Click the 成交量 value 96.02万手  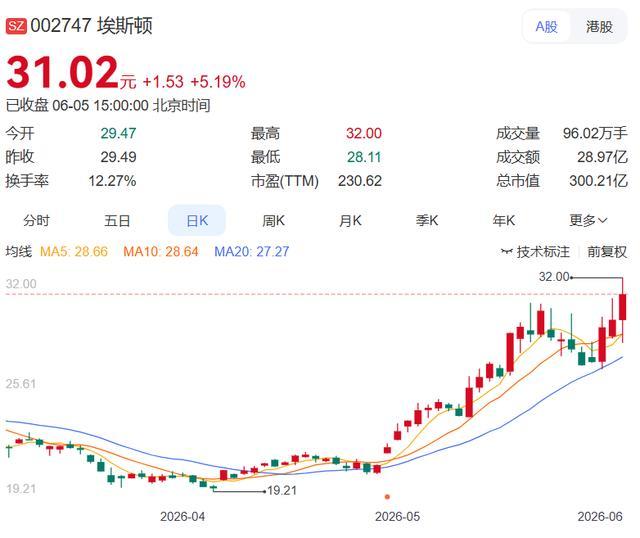(x=595, y=133)
